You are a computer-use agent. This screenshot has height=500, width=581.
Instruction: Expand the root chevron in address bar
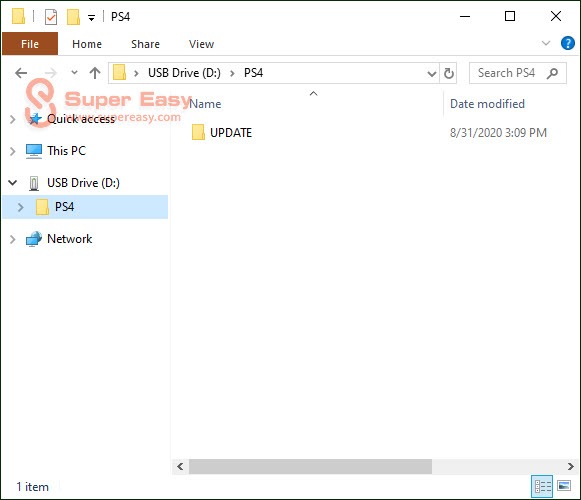(x=136, y=73)
